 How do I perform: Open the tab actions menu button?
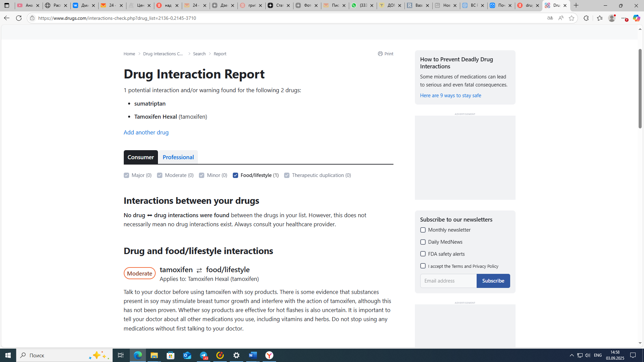tap(6, 5)
